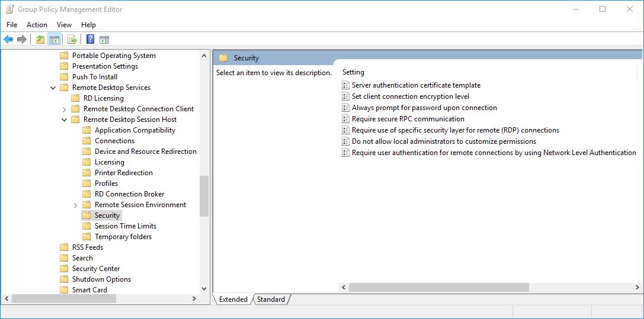Select Do not allow local administrators setting
This screenshot has height=319, width=644.
pos(444,141)
